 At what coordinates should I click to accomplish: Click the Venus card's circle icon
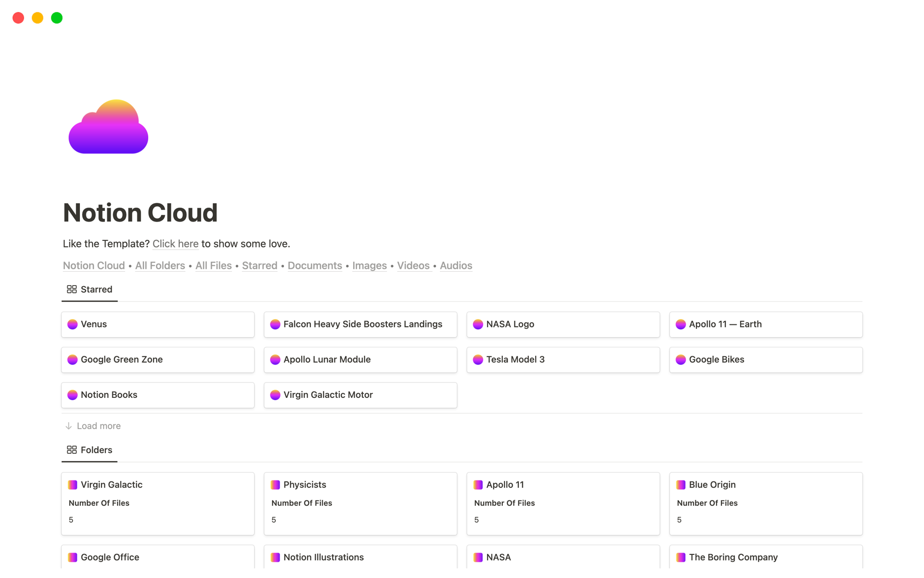point(73,324)
